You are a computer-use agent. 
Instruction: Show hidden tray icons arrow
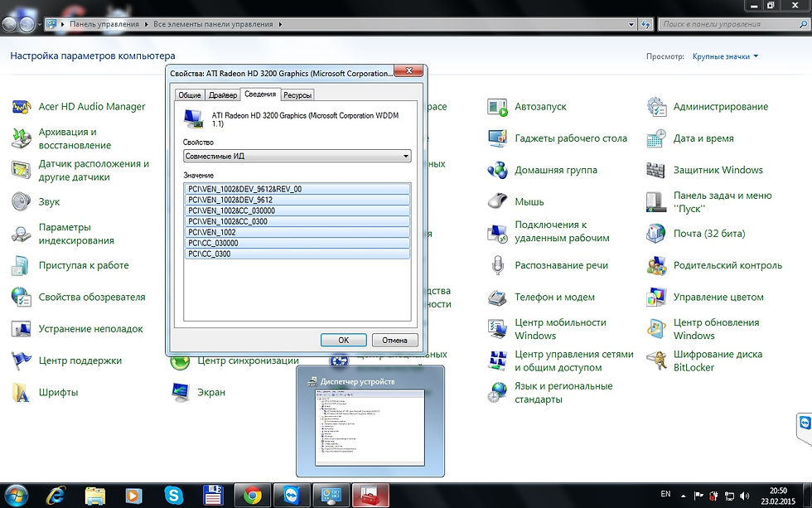(683, 496)
